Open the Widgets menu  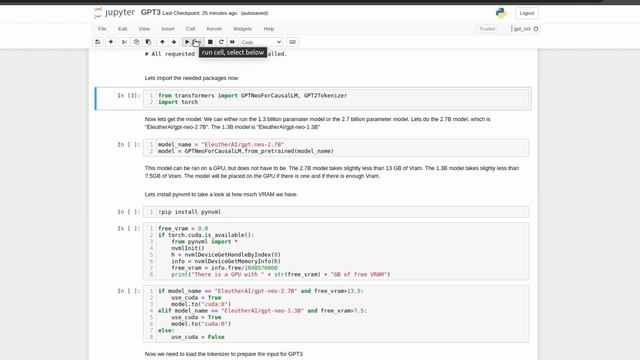coord(242,29)
